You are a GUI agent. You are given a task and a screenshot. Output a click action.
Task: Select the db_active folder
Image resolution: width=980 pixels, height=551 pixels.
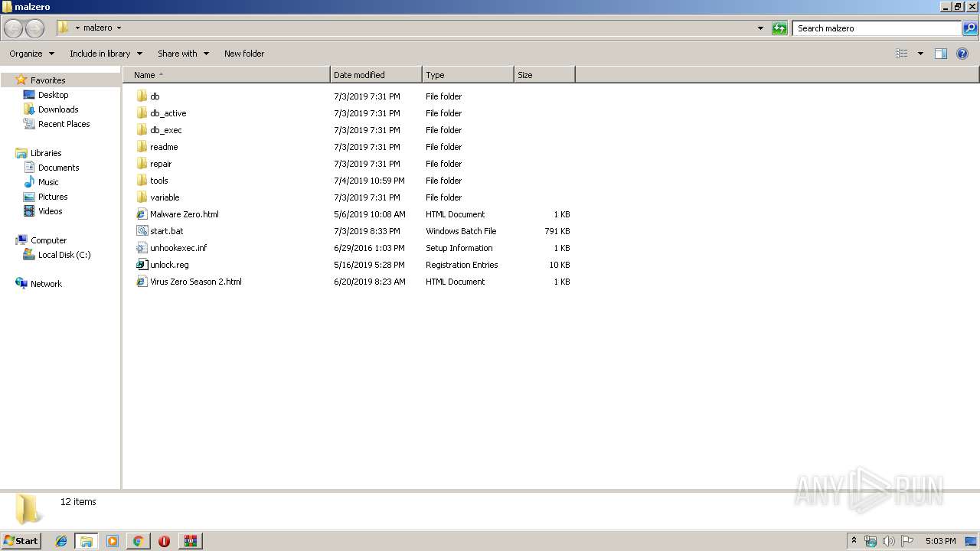pos(168,113)
